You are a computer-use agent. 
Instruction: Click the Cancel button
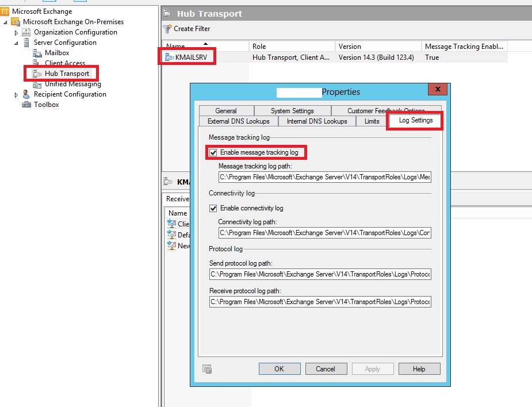pos(326,369)
